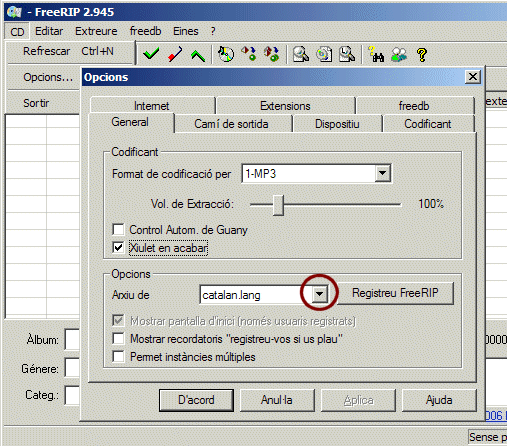Viewport: 507px width, 446px height.
Task: Click the FreeRIP application icon in title bar
Action: tap(14, 12)
